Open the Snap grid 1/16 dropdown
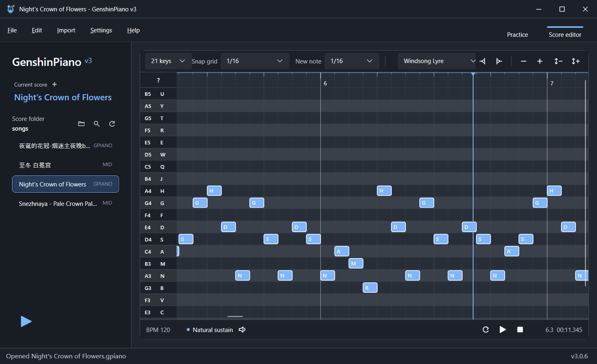Screen dimensions: 597x364 [x=255, y=61]
